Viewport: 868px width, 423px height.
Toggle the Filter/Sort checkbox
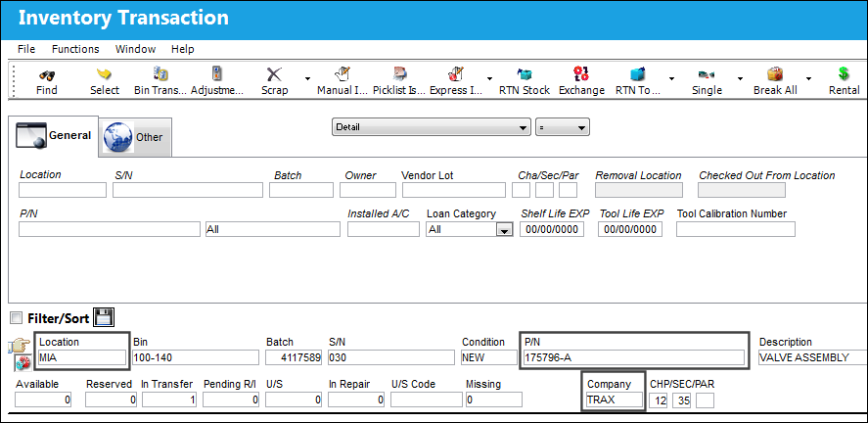(17, 318)
